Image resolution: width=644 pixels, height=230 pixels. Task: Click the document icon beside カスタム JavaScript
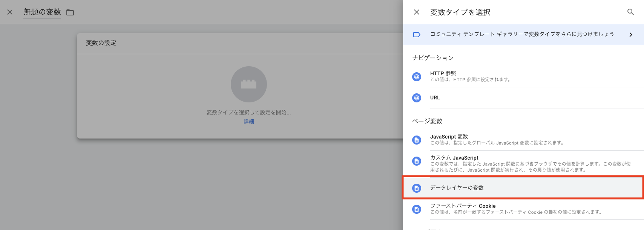417,161
